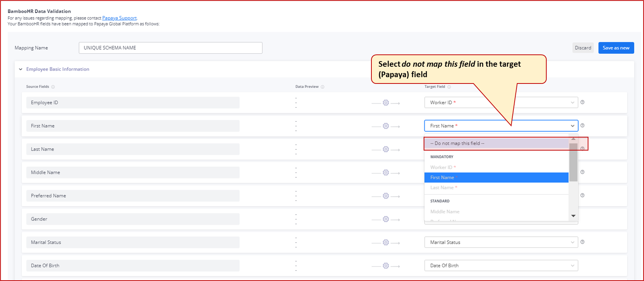
Task: Open the Papaya Support link
Action: (x=119, y=18)
